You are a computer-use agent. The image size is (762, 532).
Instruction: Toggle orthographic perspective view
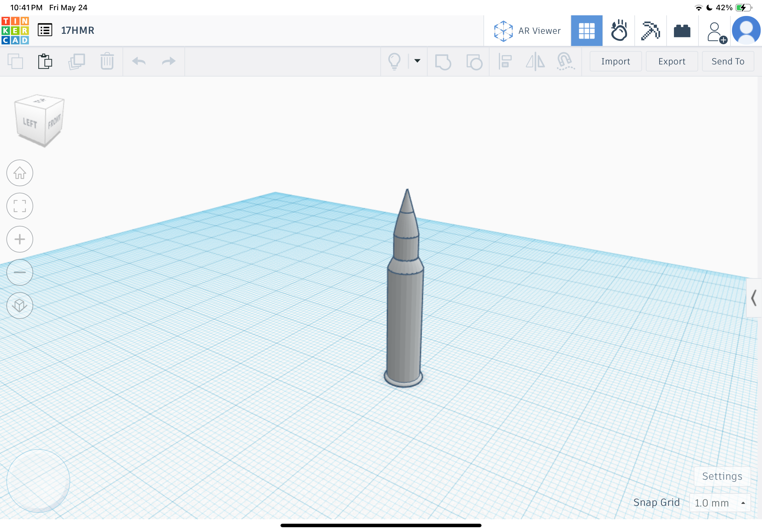click(19, 306)
